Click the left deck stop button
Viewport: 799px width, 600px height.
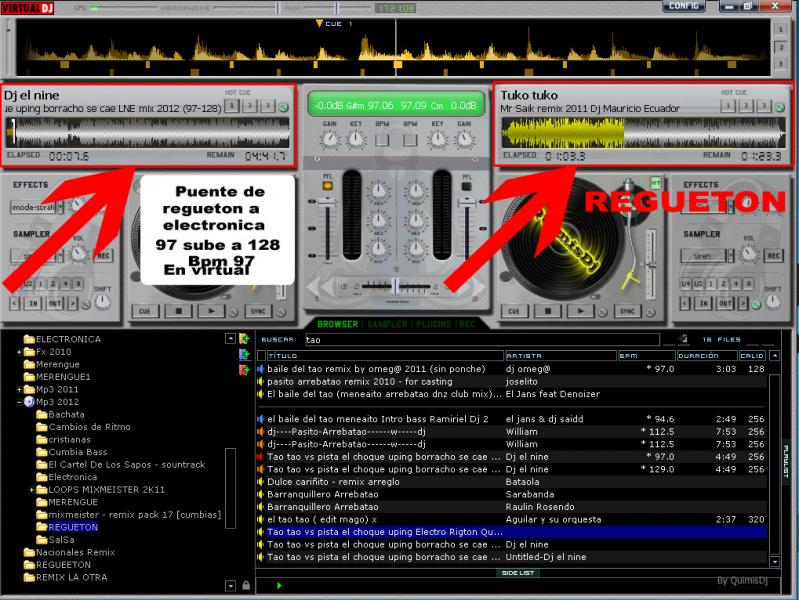click(x=178, y=310)
